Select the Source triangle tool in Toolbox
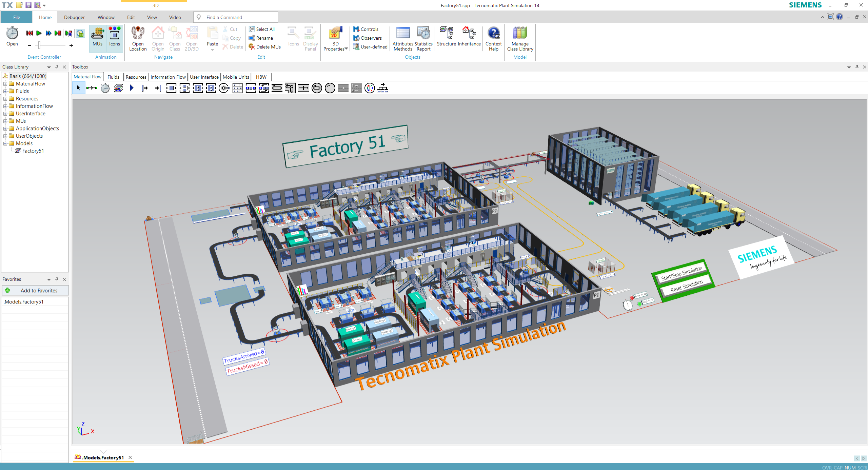The width and height of the screenshot is (868, 470). [x=132, y=88]
